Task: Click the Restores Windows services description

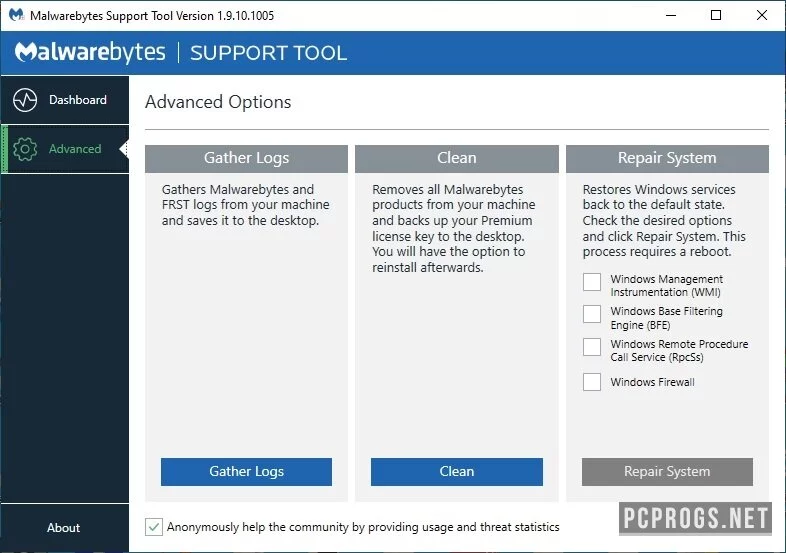Action: pyautogui.click(x=664, y=221)
